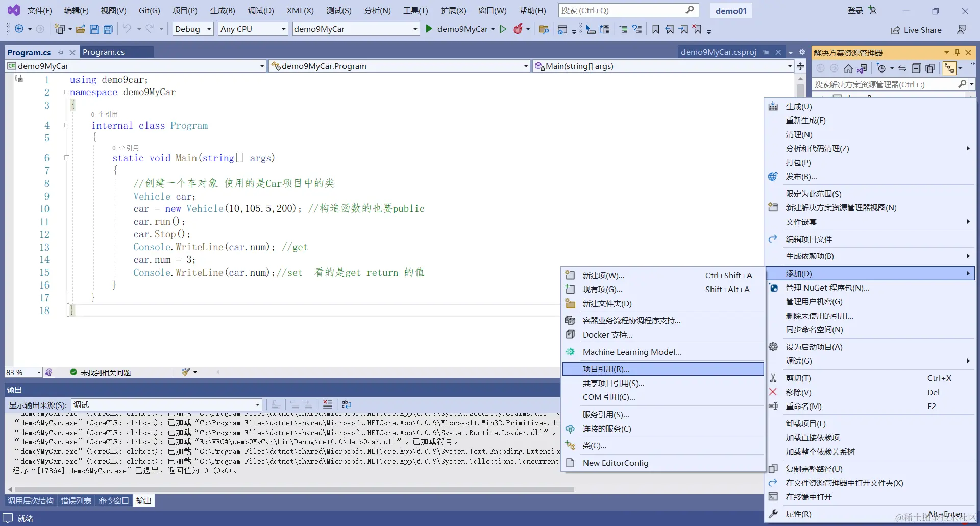Screen dimensions: 980x526
Task: Save the current file with the single floppy disk icon
Action: click(94, 29)
